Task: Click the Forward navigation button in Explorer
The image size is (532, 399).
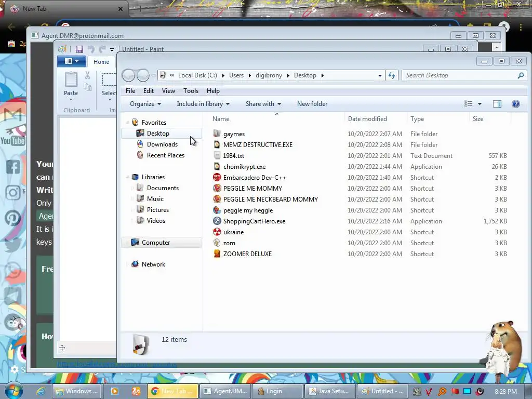Action: point(143,75)
